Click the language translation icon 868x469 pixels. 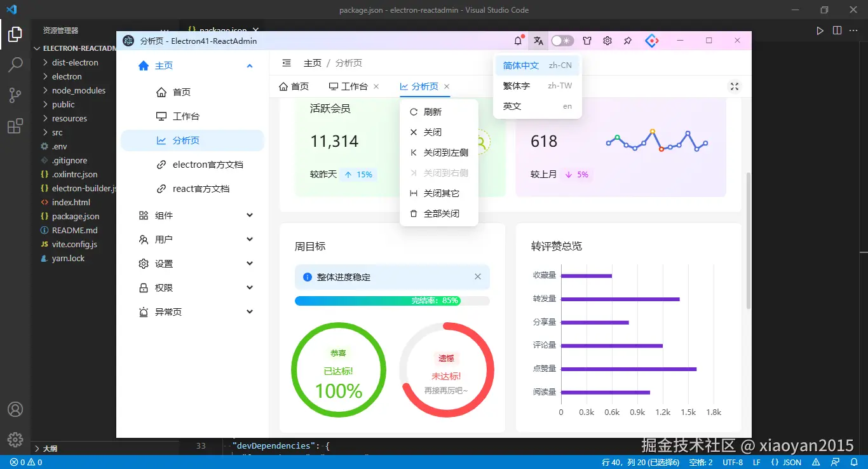[x=539, y=41]
